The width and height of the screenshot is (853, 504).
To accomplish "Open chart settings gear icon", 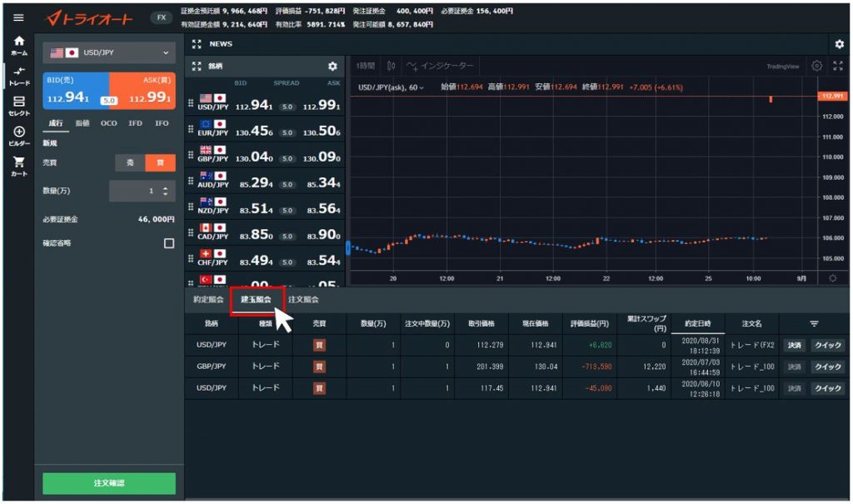I will [816, 66].
